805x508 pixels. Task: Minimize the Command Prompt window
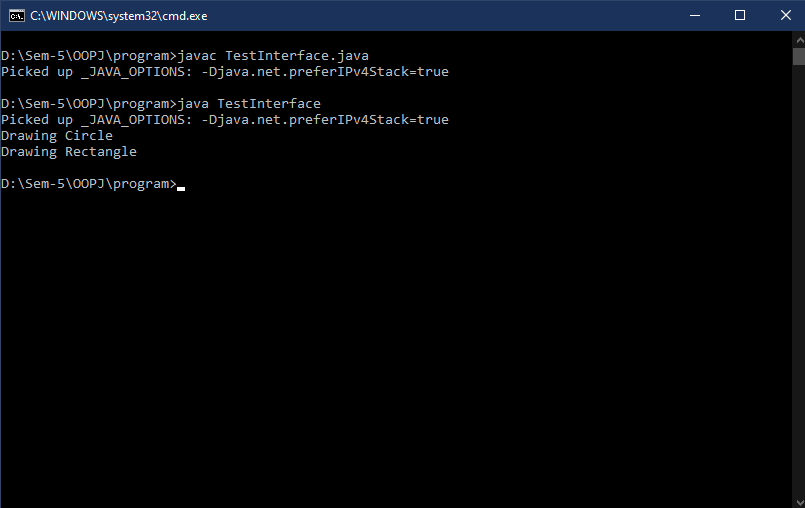[695, 15]
